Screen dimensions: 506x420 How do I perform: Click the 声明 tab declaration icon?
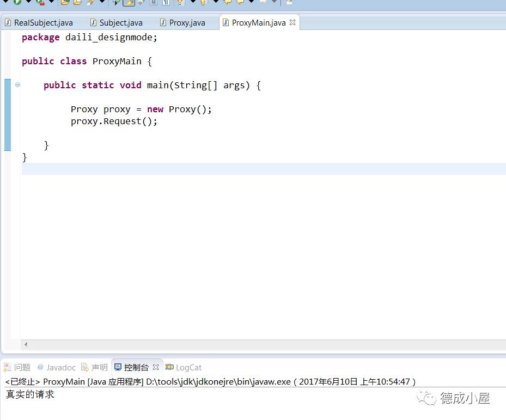84,367
